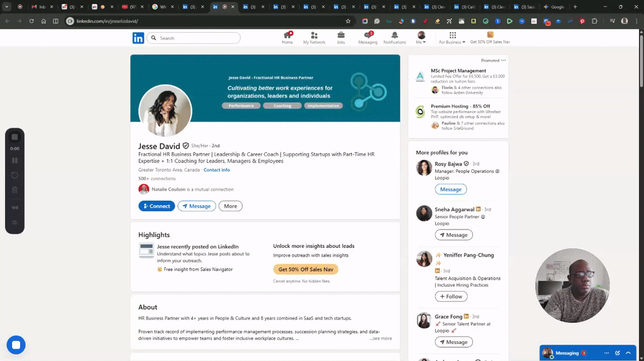Reload the browser page
Image resolution: width=644 pixels, height=361 pixels.
coord(31,21)
